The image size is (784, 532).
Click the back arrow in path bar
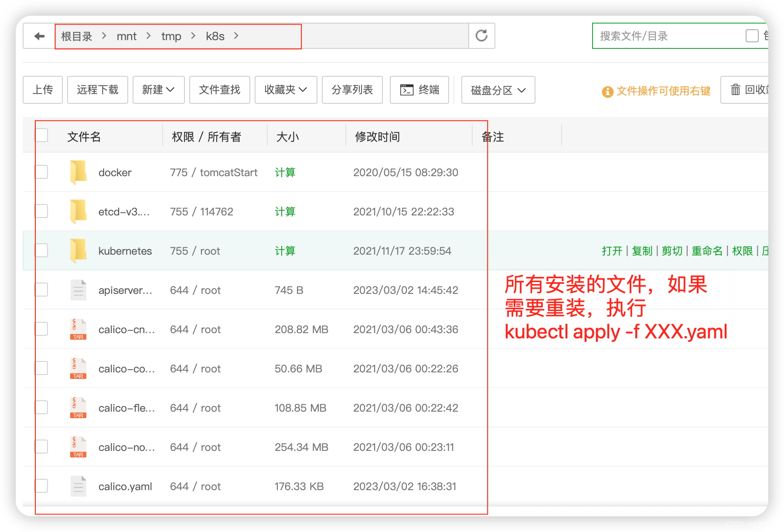point(39,36)
